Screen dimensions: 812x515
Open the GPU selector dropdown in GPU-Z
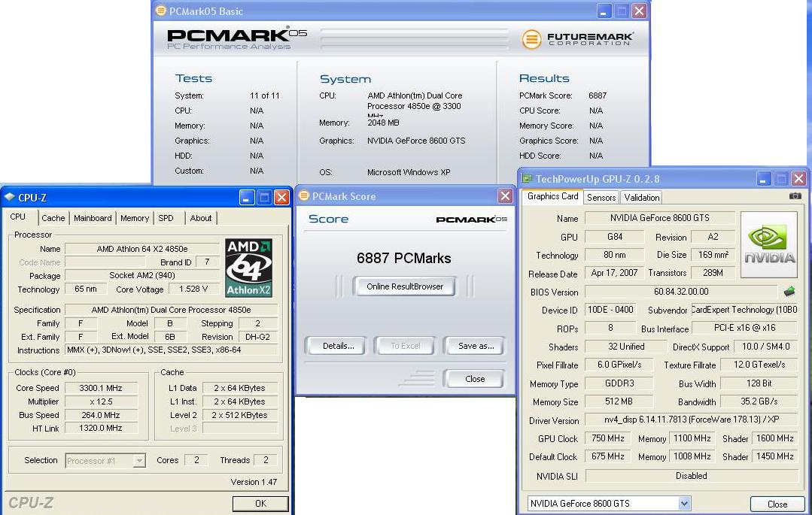click(x=684, y=503)
